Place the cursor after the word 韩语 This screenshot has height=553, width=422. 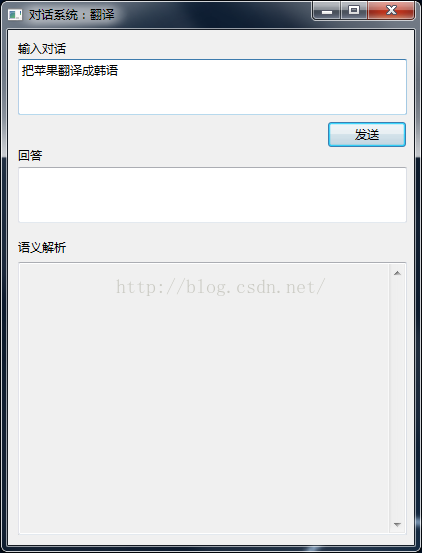coord(119,71)
